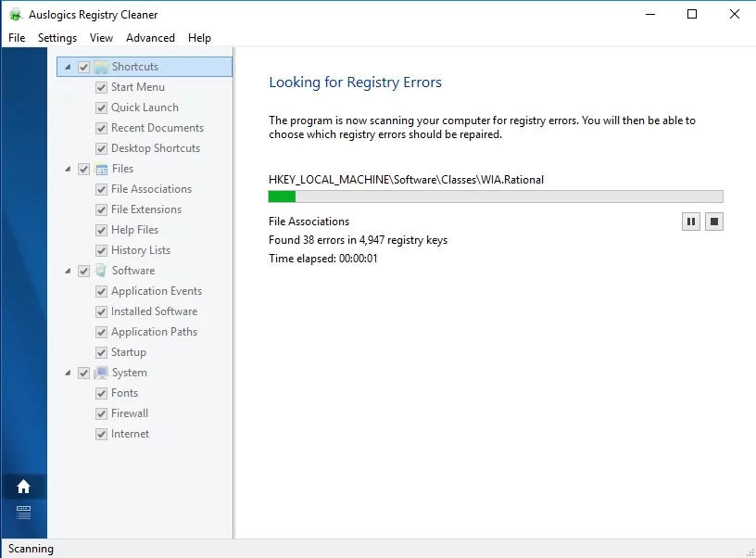Select Desktop Shortcuts in the tree
Screen dimensions: 756x558
tap(156, 148)
